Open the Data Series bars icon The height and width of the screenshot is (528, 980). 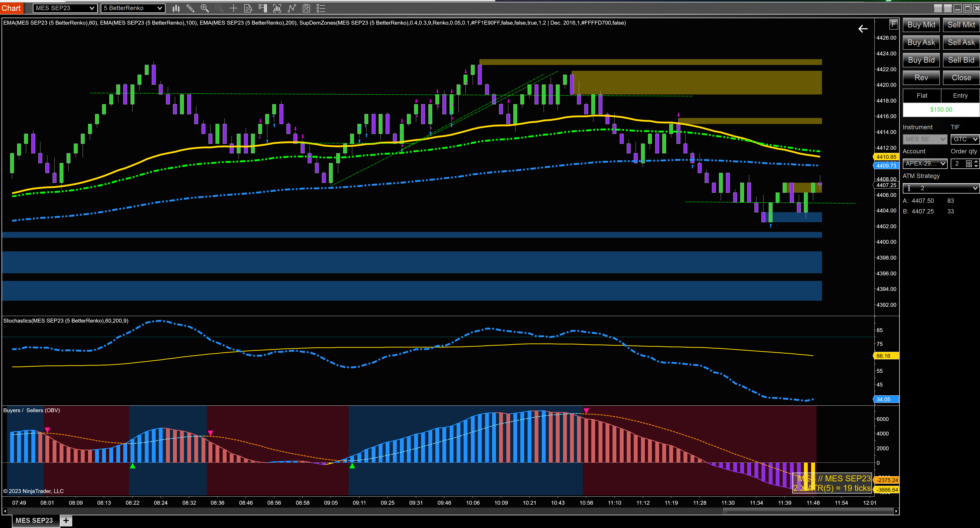click(277, 8)
